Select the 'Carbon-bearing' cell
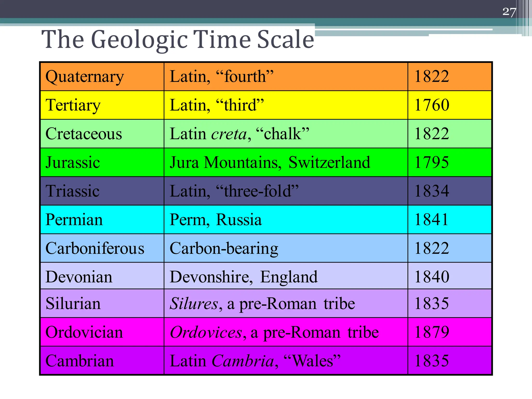This screenshot has width=532, height=399. pos(286,248)
